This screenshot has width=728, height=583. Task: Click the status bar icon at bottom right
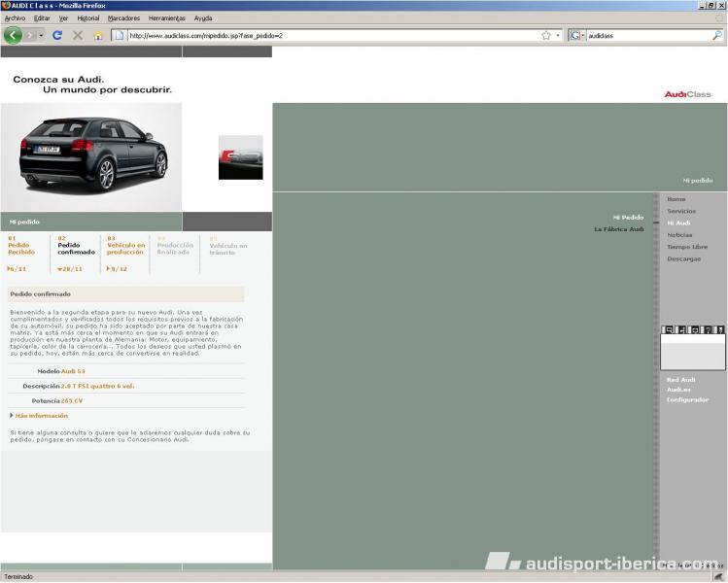(718, 576)
